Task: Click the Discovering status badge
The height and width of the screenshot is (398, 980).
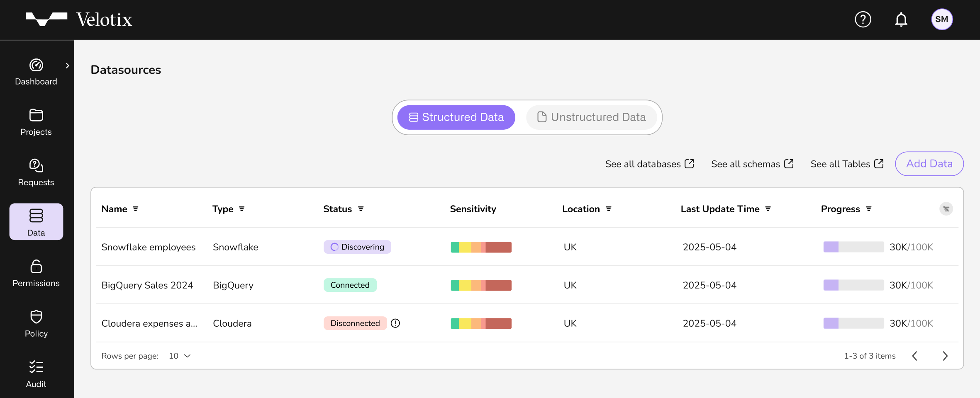Action: [x=357, y=247]
